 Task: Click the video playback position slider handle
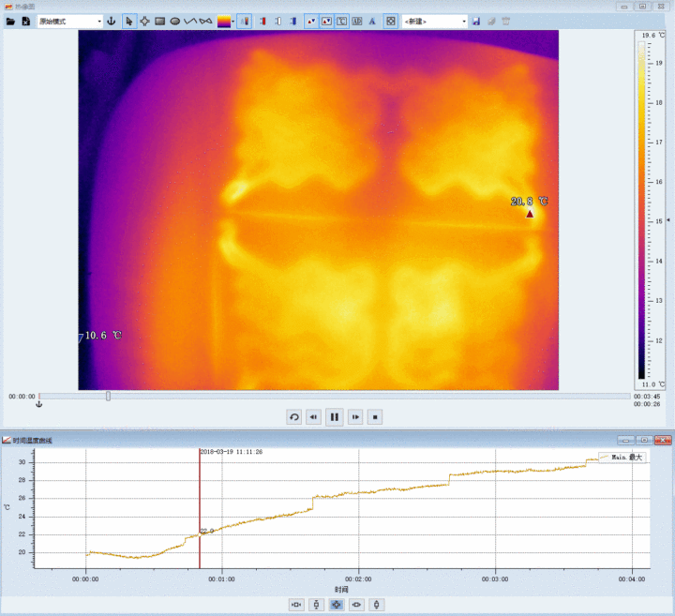pos(108,396)
